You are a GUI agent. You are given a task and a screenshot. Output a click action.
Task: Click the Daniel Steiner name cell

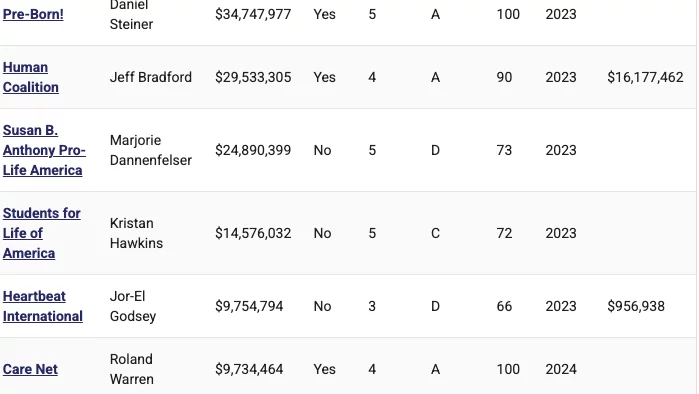point(132,14)
